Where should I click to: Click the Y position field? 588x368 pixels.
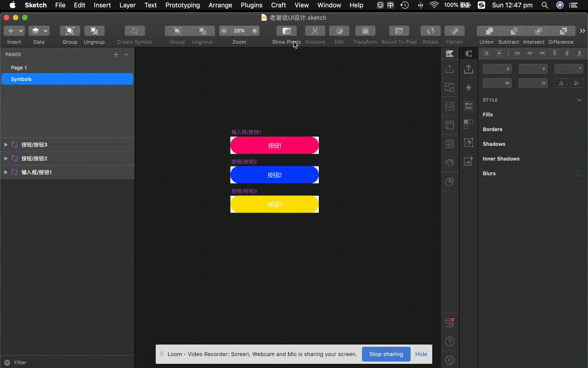(x=533, y=69)
